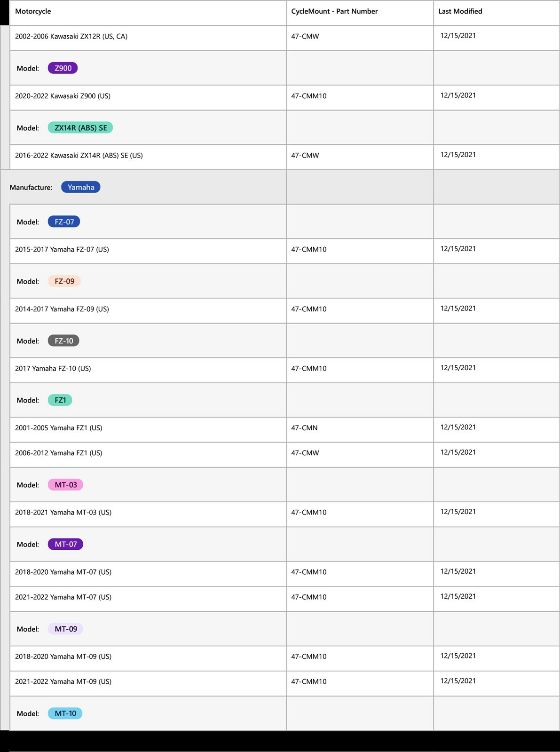Click the 12/15/2021 date for 2021-2022 MT-09

pyautogui.click(x=458, y=681)
